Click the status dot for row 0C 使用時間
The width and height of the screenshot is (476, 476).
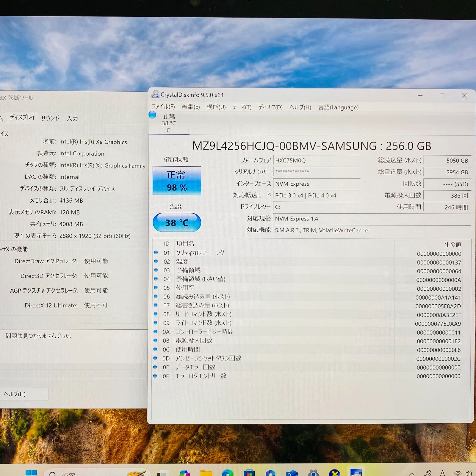(155, 349)
